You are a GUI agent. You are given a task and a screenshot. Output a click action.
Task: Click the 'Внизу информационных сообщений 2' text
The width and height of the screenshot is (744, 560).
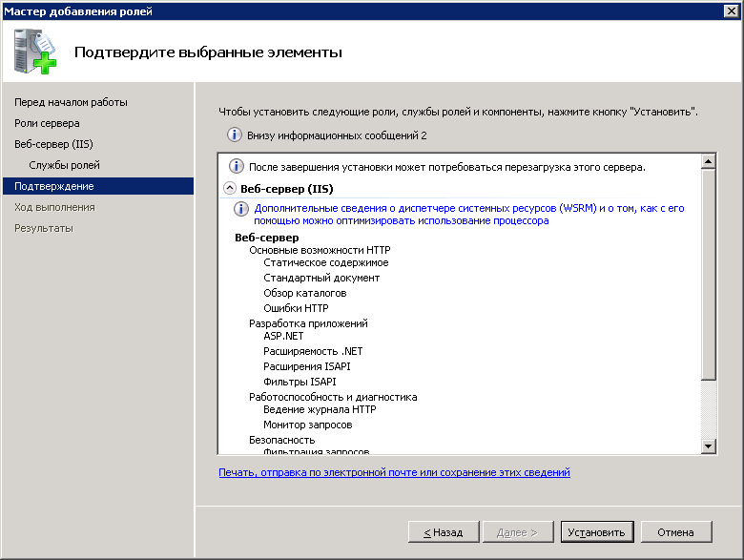(337, 135)
